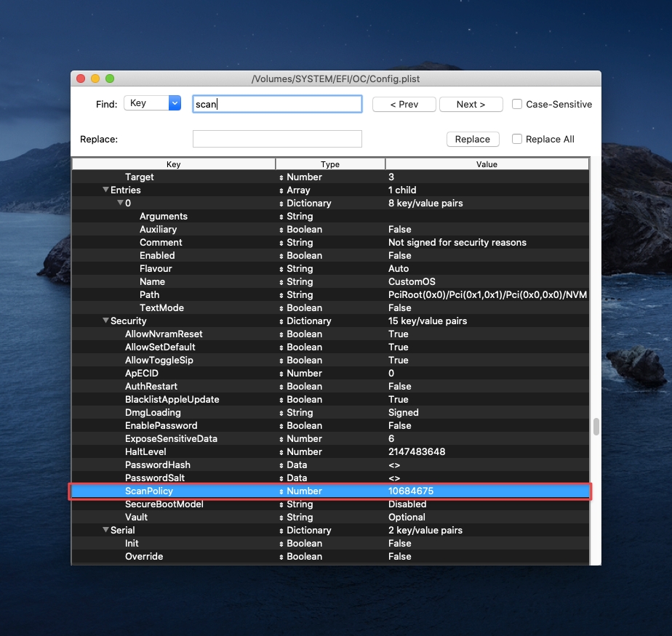Click the type stepper arrows for SecureBootModel

point(281,504)
